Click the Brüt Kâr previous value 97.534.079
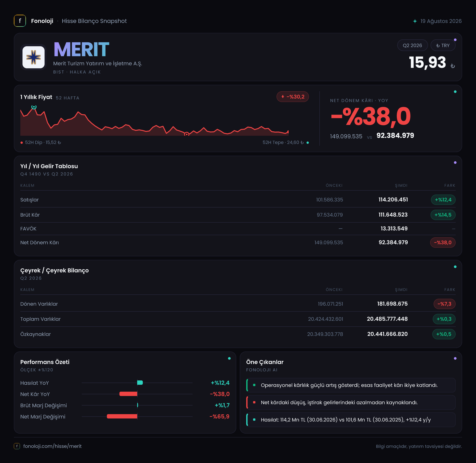This screenshot has width=476, height=463. 330,215
